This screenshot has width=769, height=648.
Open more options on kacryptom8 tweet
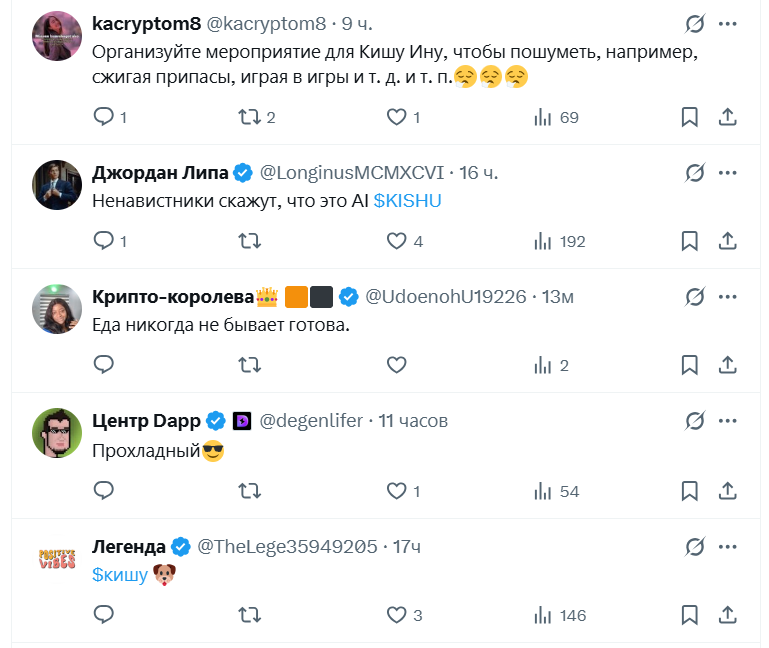pyautogui.click(x=729, y=23)
